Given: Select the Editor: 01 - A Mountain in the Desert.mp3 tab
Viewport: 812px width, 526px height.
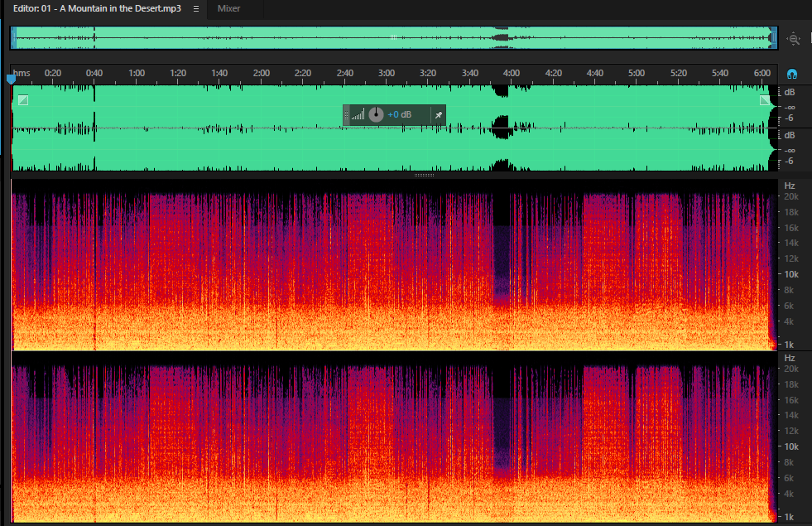Looking at the screenshot, I should [97, 8].
